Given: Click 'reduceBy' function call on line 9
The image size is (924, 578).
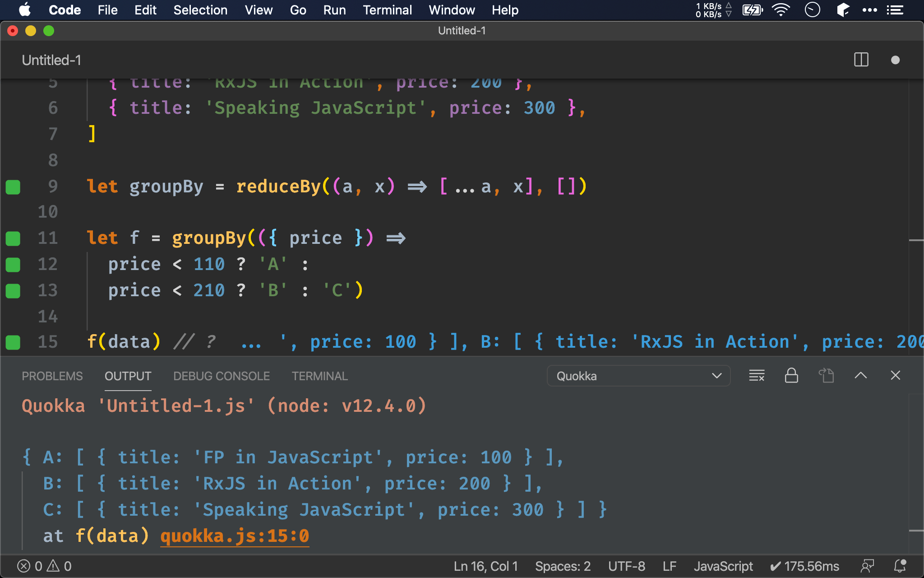Looking at the screenshot, I should pyautogui.click(x=278, y=186).
